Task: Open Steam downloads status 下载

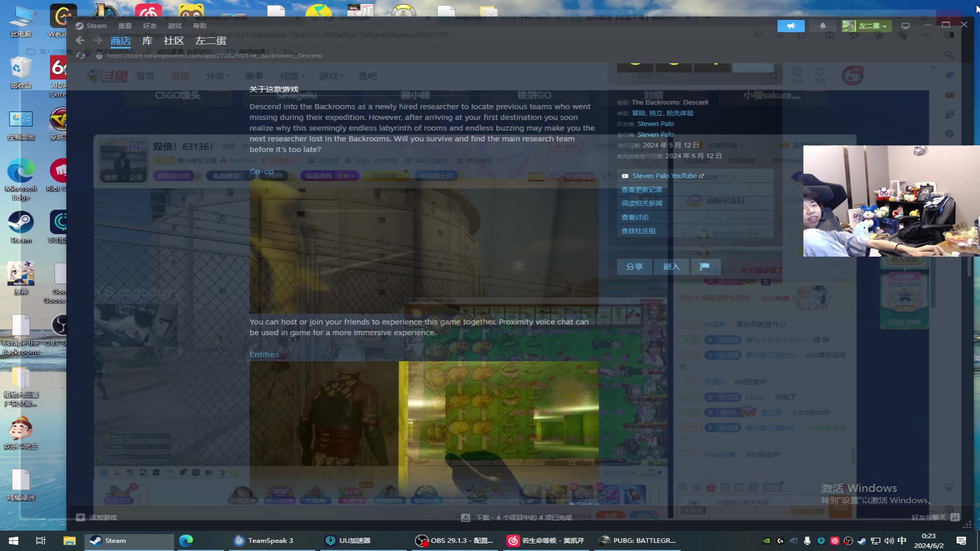Action: 517,517
